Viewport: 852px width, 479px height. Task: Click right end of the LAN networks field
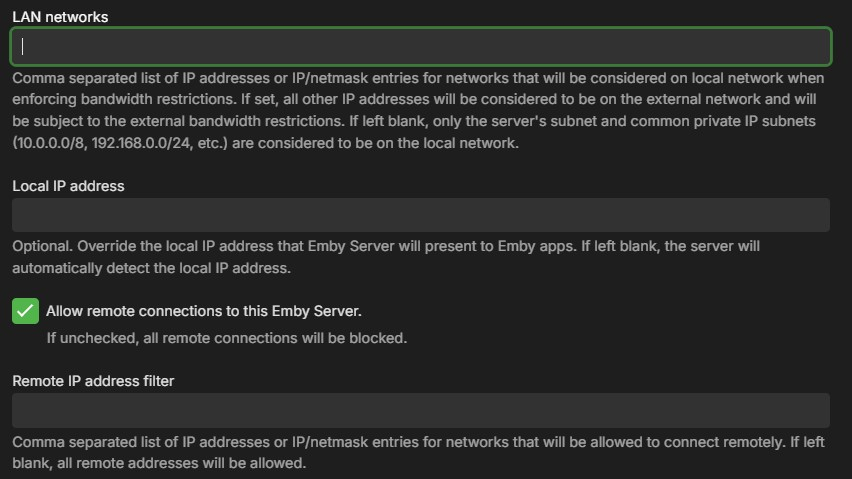(x=815, y=46)
